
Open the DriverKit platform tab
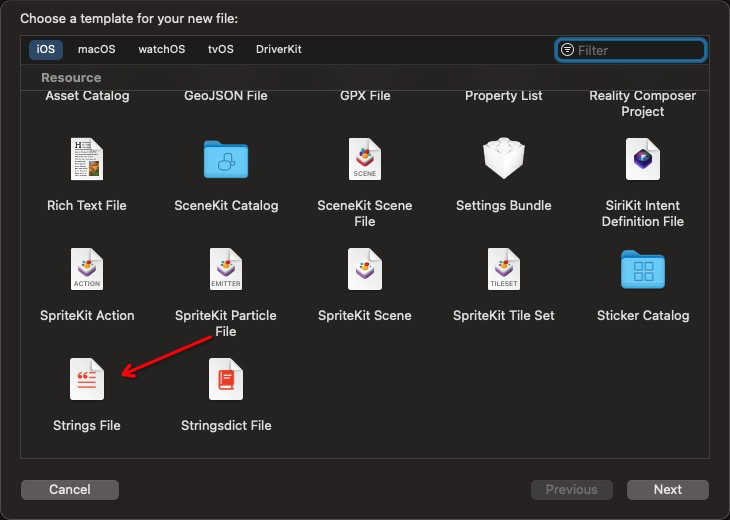coord(278,49)
